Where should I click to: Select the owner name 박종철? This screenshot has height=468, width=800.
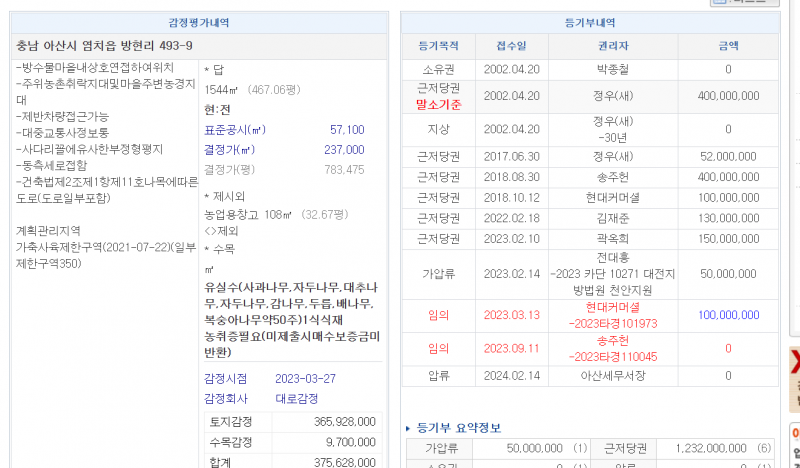[x=613, y=69]
